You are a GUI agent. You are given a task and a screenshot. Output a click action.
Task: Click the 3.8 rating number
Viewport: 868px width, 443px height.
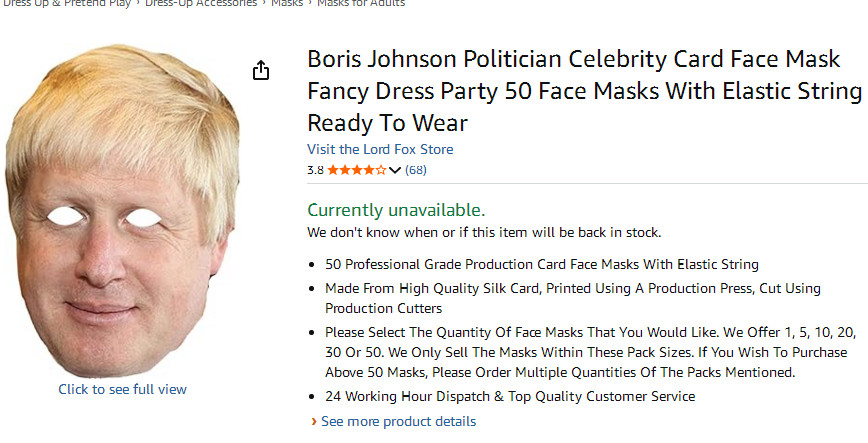pyautogui.click(x=315, y=170)
